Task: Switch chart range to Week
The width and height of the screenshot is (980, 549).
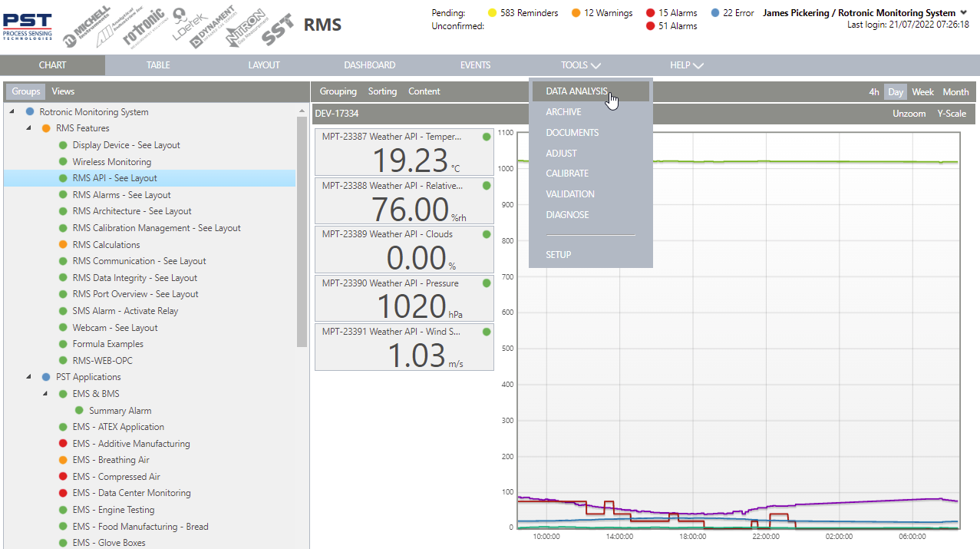Action: [x=922, y=92]
